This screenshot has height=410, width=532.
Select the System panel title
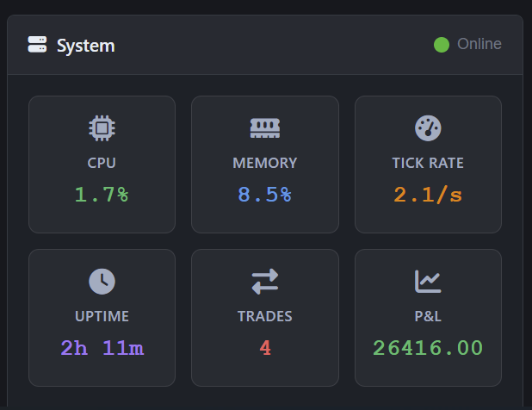[x=85, y=46]
